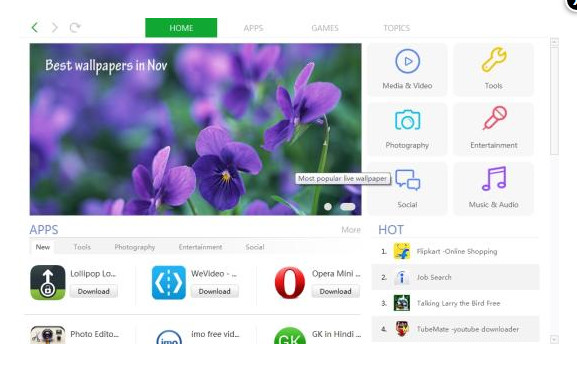Select the New apps filter tab
The image size is (577, 368).
coord(43,247)
